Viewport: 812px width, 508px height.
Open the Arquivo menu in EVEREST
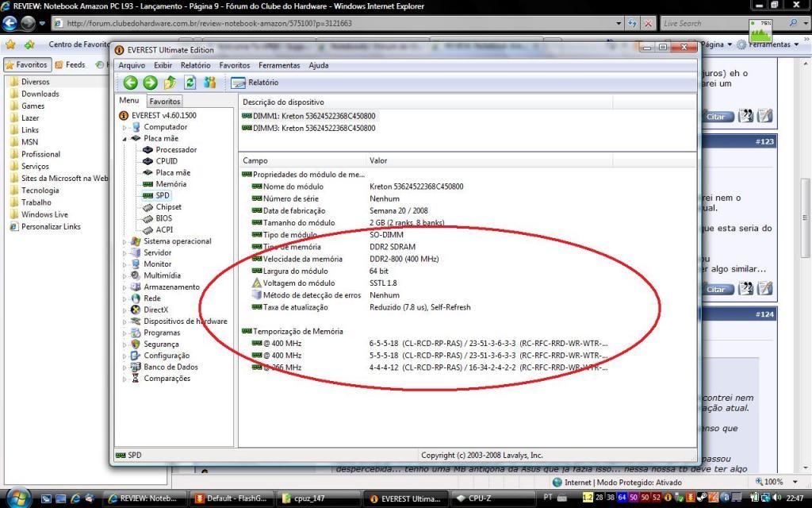pos(132,65)
